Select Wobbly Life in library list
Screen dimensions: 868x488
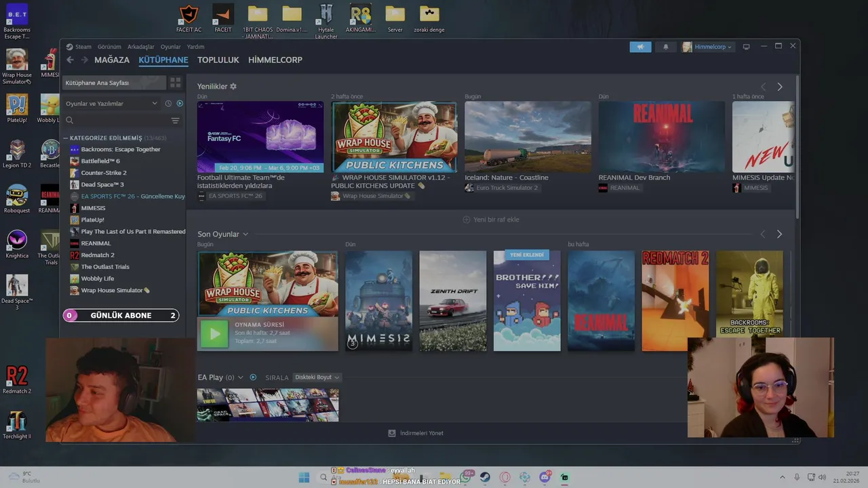click(x=98, y=279)
